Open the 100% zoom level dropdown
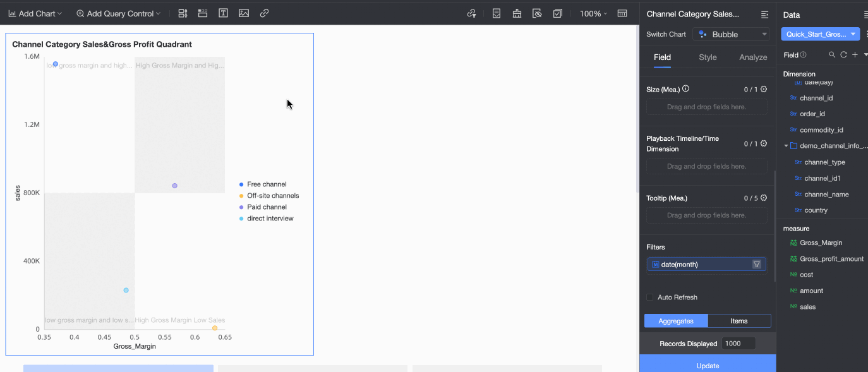 click(593, 13)
